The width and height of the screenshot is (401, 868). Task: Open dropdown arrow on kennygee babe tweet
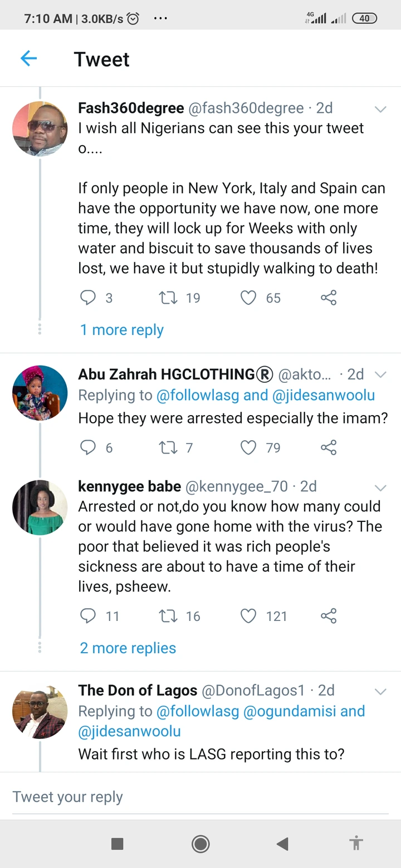tap(380, 488)
